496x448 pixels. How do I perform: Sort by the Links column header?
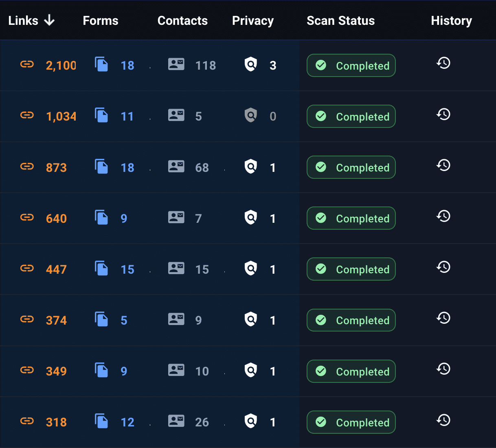click(x=23, y=21)
